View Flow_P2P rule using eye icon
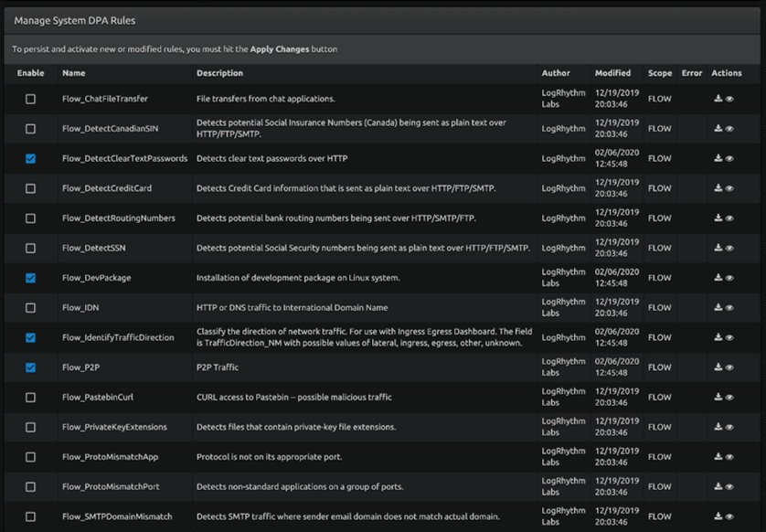 729,367
